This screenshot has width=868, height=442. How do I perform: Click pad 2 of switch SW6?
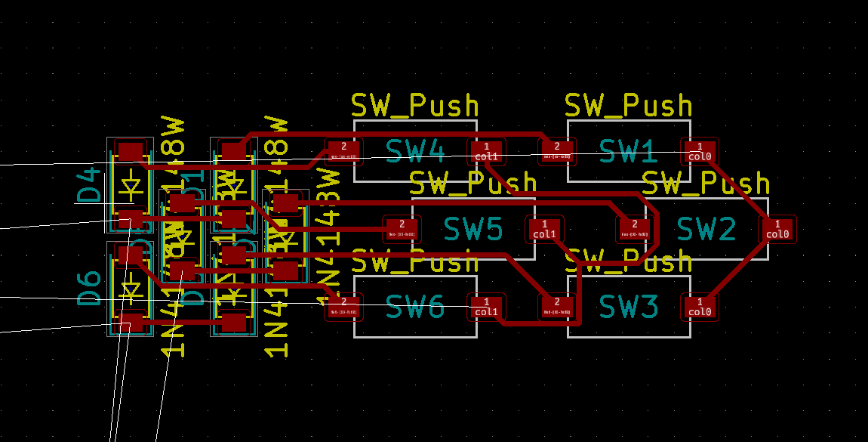point(344,307)
